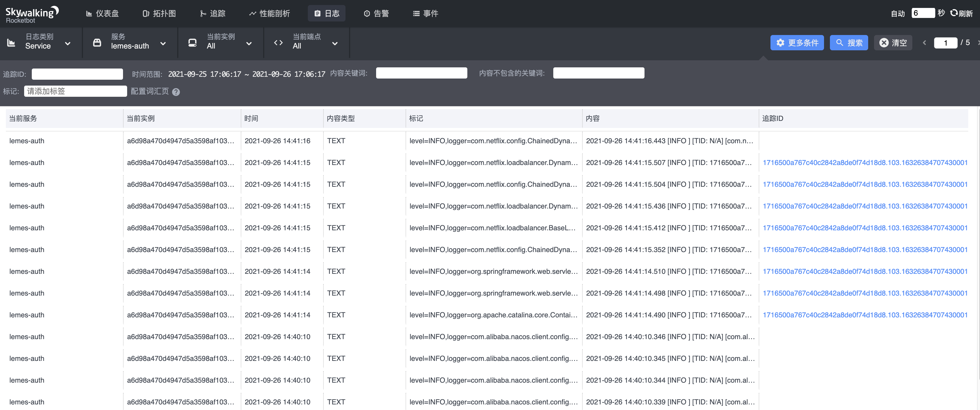
Task: Open trace ID link in 14:41:14.498 row
Action: point(865,293)
